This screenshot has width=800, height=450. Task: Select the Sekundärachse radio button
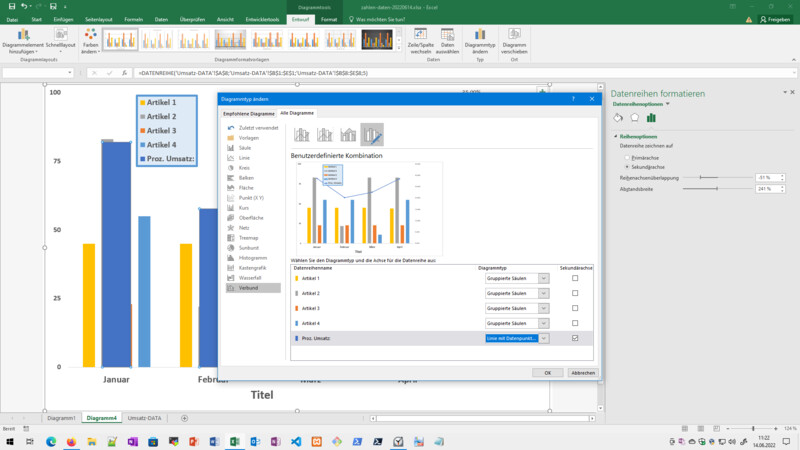(x=627, y=167)
